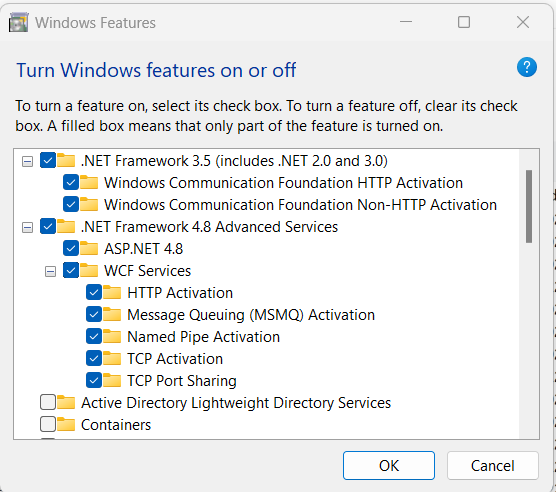The width and height of the screenshot is (556, 492).
Task: Select the TCP Activation tree item label
Action: (x=175, y=359)
